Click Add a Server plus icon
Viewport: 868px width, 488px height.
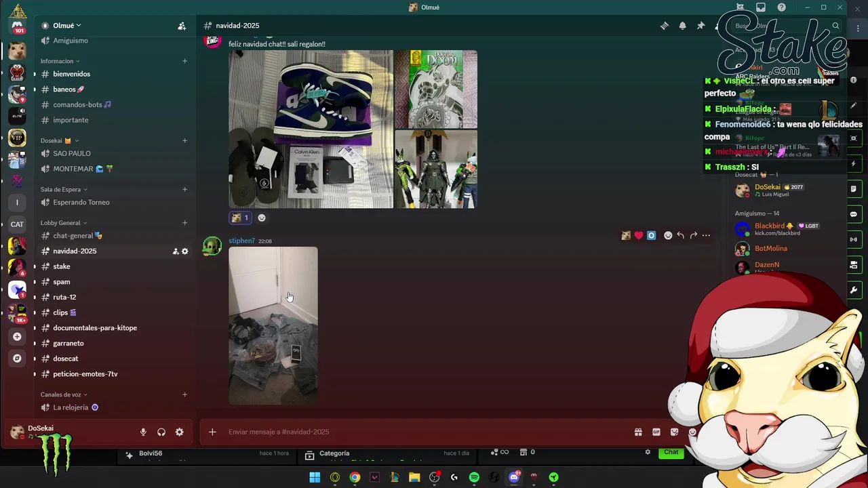(17, 336)
